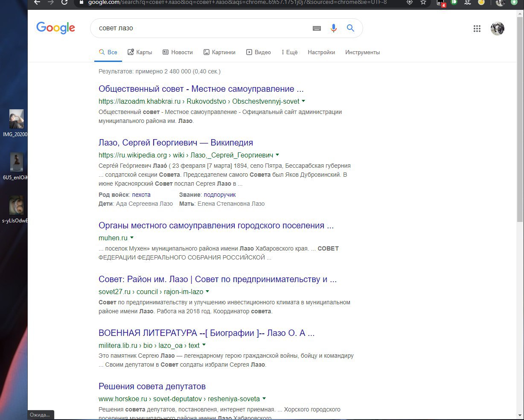Switch to the Карты tab
The width and height of the screenshot is (524, 420).
pyautogui.click(x=140, y=52)
